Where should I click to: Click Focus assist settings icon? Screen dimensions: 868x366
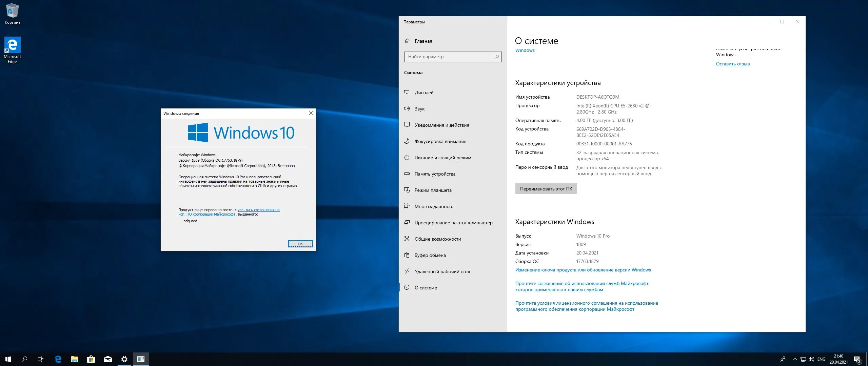click(x=408, y=141)
